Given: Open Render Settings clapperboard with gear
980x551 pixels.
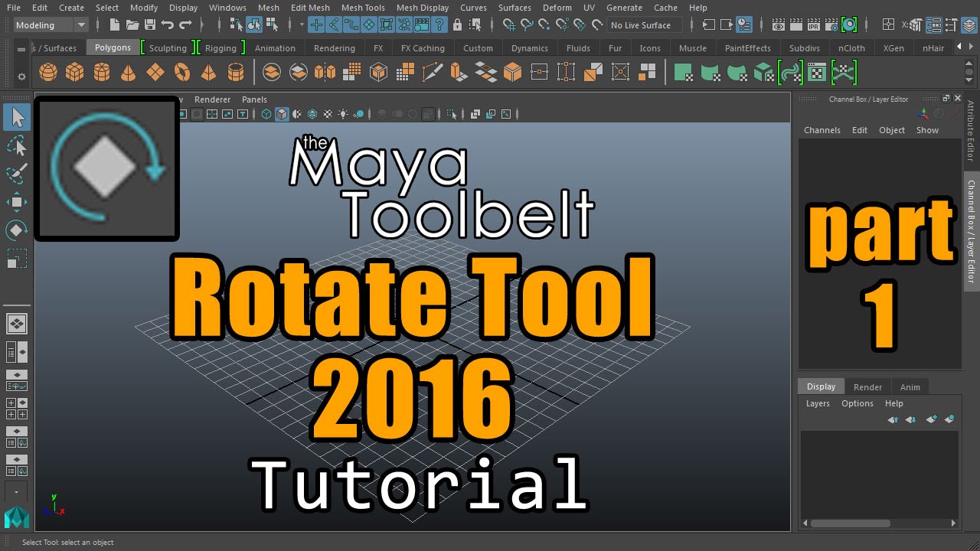Looking at the screenshot, I should coord(831,25).
